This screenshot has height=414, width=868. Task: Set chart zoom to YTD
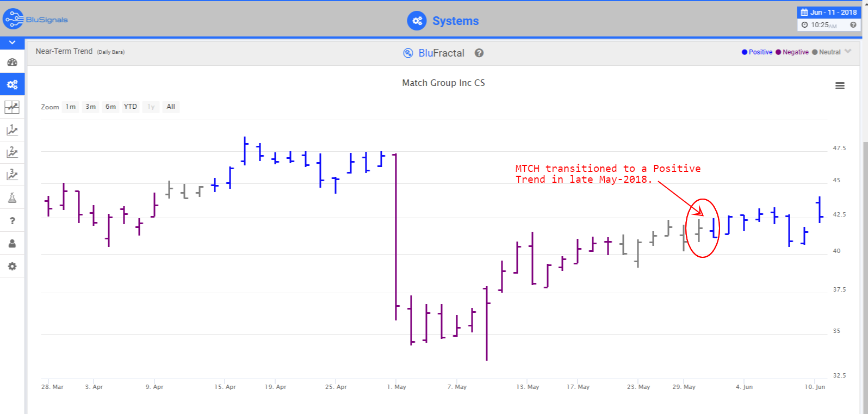point(131,107)
